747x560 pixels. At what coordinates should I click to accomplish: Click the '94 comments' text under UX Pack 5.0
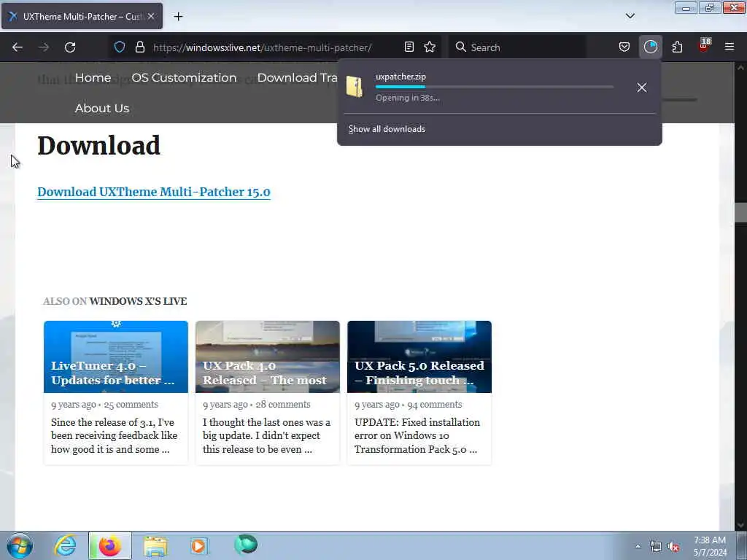pos(435,404)
